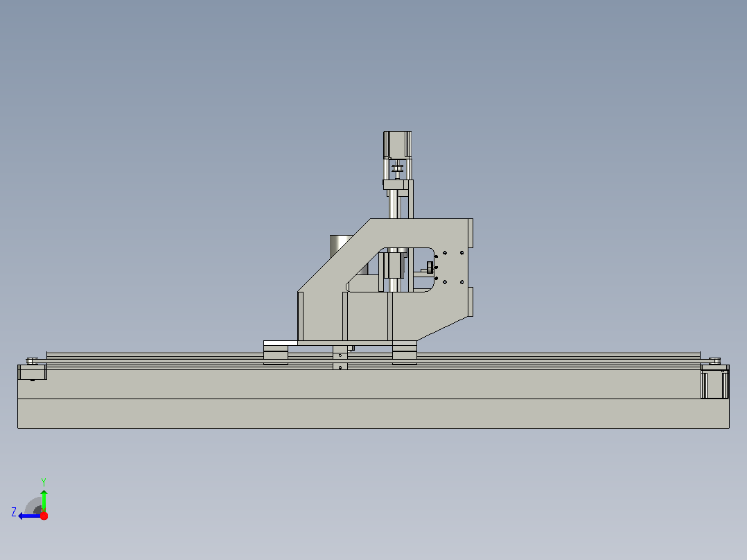
Task: Select the shaft coupling below the top motor
Action: pyautogui.click(x=397, y=168)
